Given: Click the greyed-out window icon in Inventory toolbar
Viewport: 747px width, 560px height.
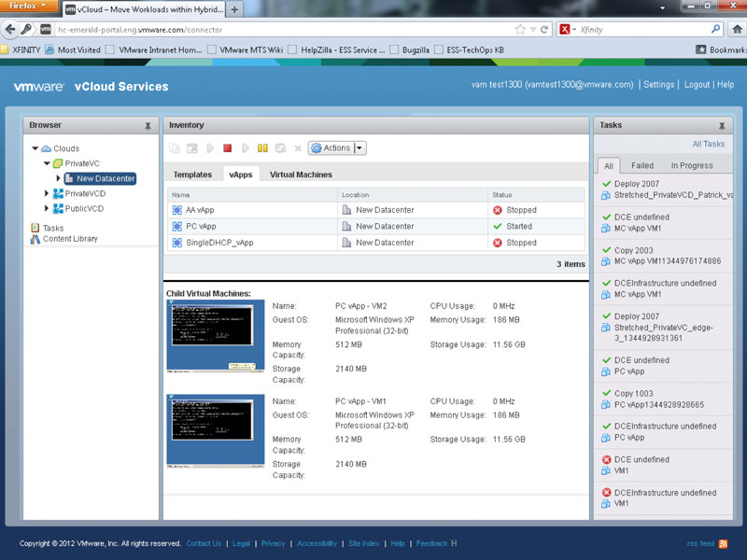Looking at the screenshot, I should click(192, 148).
